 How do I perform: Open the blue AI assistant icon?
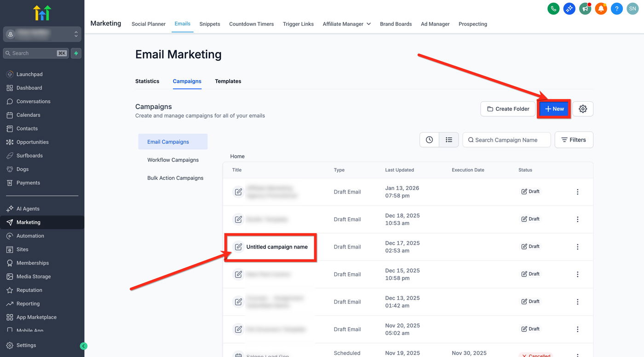coord(569,8)
